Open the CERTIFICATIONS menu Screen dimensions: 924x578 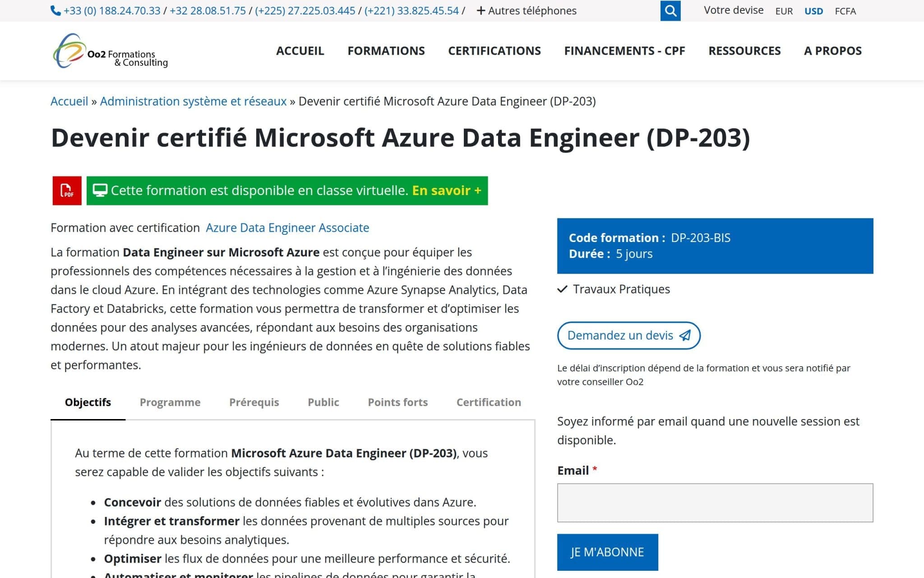click(494, 51)
